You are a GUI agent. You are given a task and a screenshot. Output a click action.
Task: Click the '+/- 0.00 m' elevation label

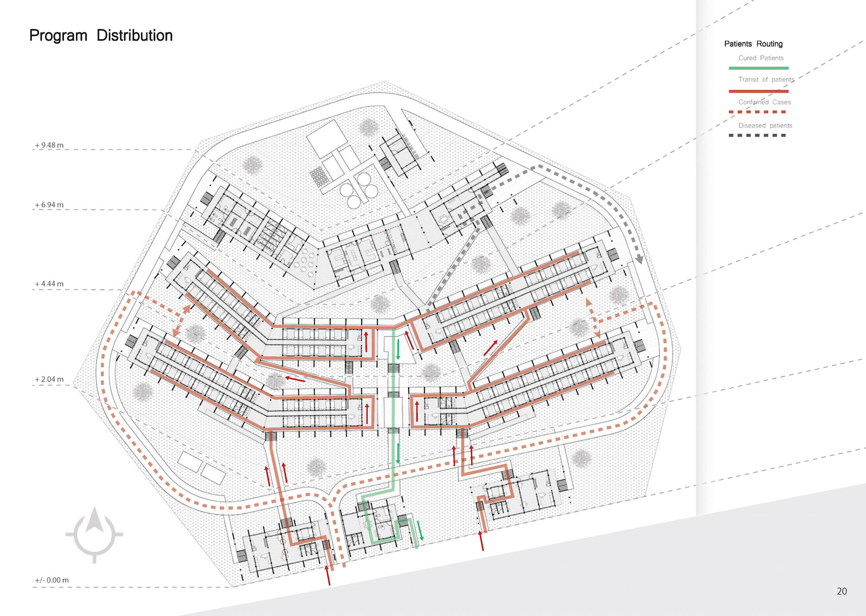tap(52, 580)
